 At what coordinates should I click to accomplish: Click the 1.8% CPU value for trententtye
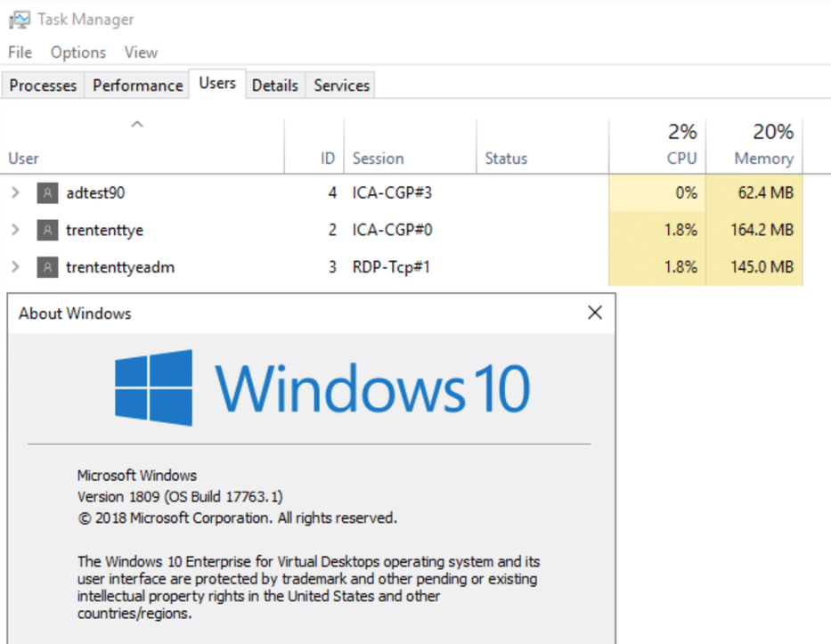click(x=681, y=230)
